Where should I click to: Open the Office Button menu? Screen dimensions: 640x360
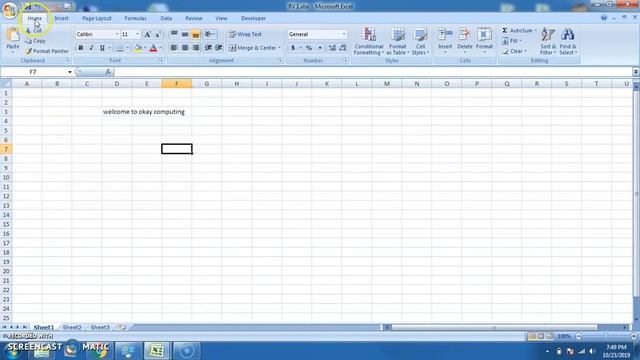tap(10, 9)
